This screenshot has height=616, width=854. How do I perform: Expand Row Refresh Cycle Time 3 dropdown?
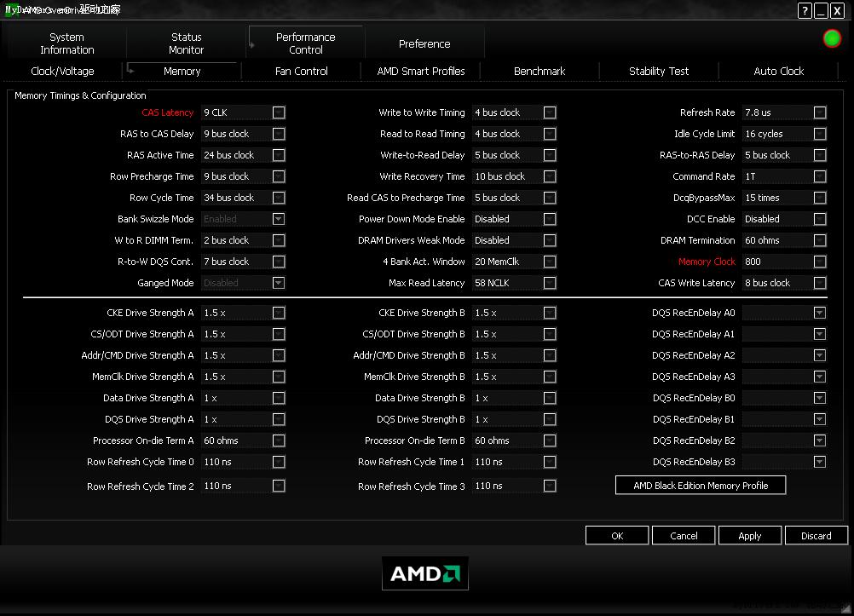point(550,486)
